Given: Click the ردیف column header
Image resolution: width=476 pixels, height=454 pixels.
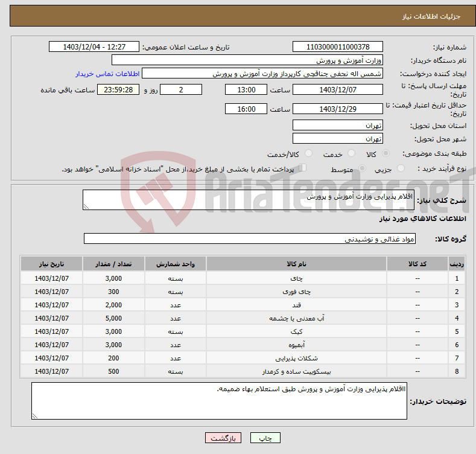Looking at the screenshot, I should click(x=457, y=264).
